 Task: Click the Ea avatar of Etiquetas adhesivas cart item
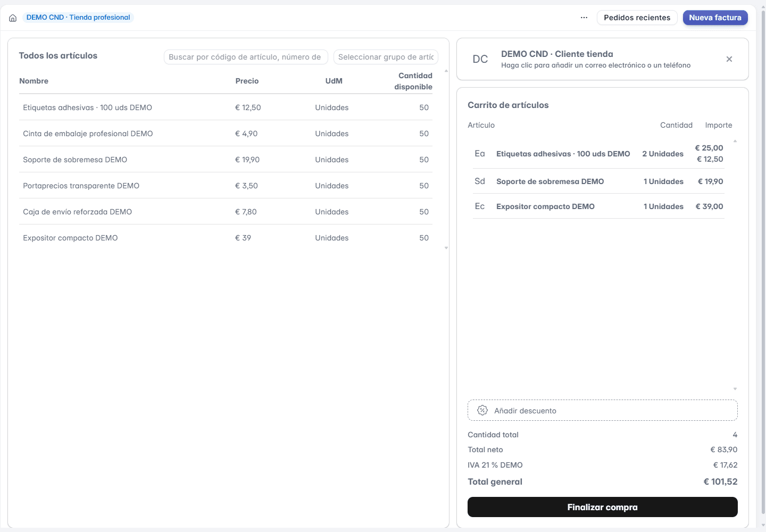click(480, 154)
